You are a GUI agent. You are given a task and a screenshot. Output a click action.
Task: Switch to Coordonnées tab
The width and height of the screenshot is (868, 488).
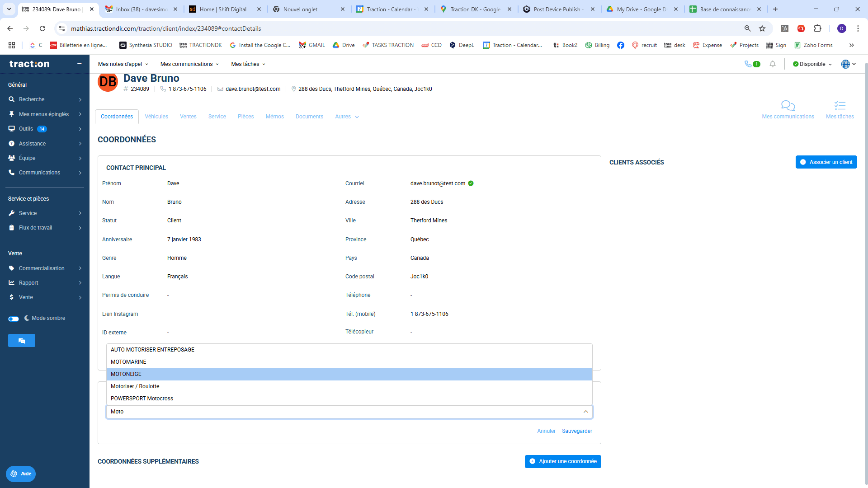point(117,117)
